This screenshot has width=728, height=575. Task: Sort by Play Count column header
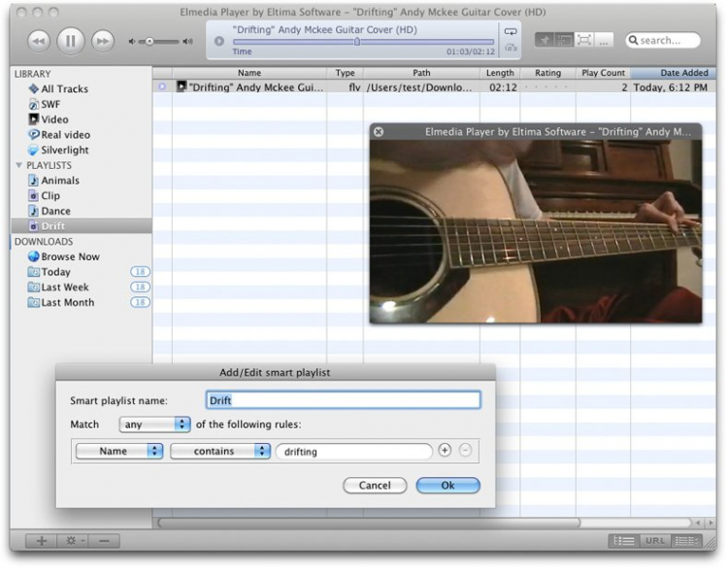[x=603, y=73]
